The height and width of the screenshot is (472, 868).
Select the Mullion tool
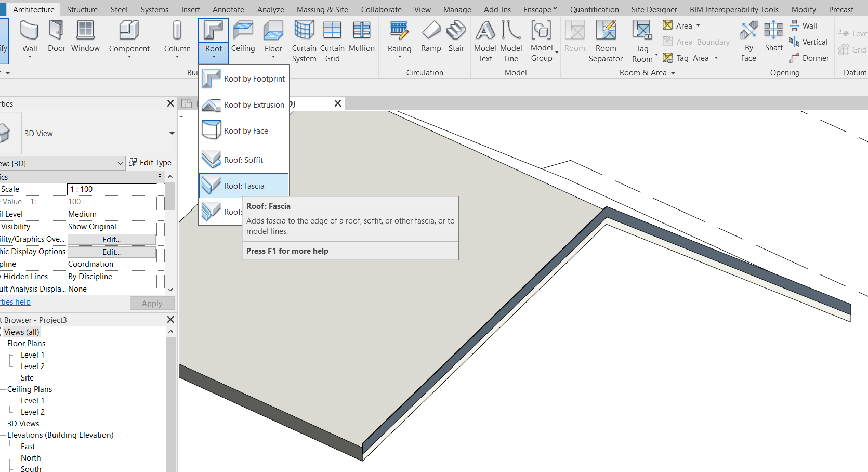(x=362, y=36)
